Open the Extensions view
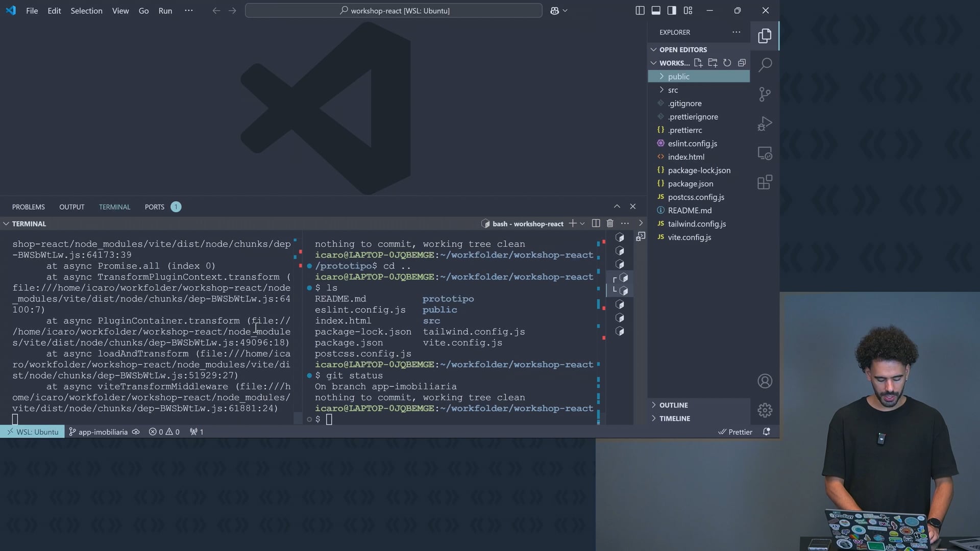 tap(765, 182)
